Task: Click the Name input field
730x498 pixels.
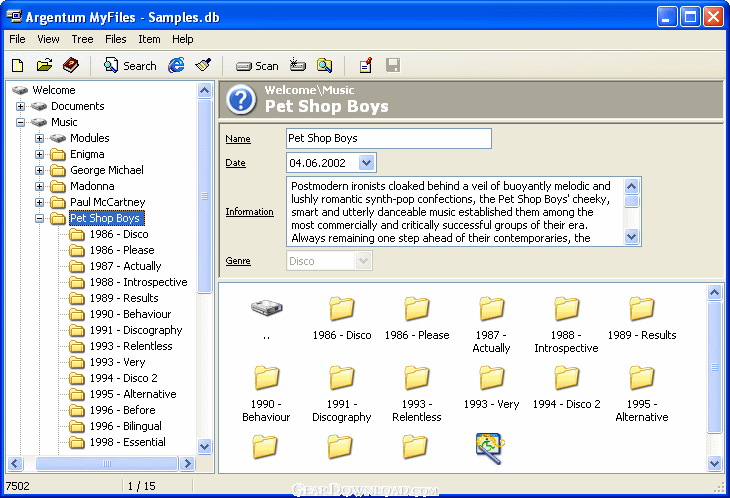Action: click(389, 138)
